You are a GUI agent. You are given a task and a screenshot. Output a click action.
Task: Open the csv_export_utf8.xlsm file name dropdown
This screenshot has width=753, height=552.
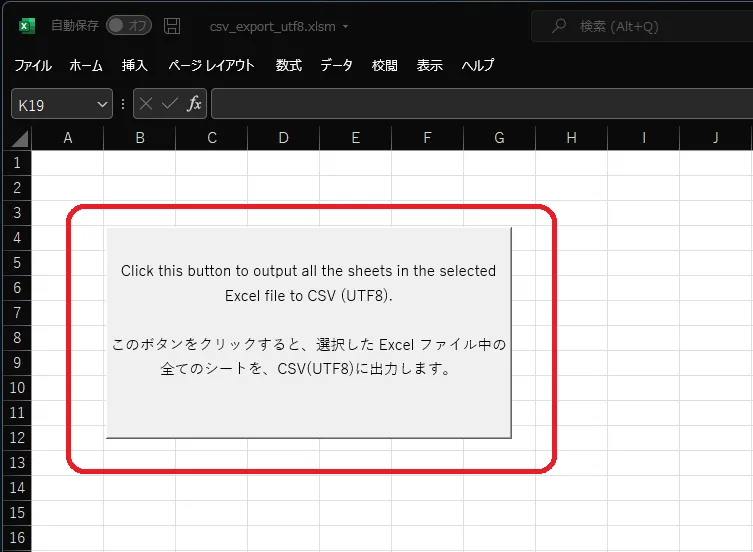346,27
